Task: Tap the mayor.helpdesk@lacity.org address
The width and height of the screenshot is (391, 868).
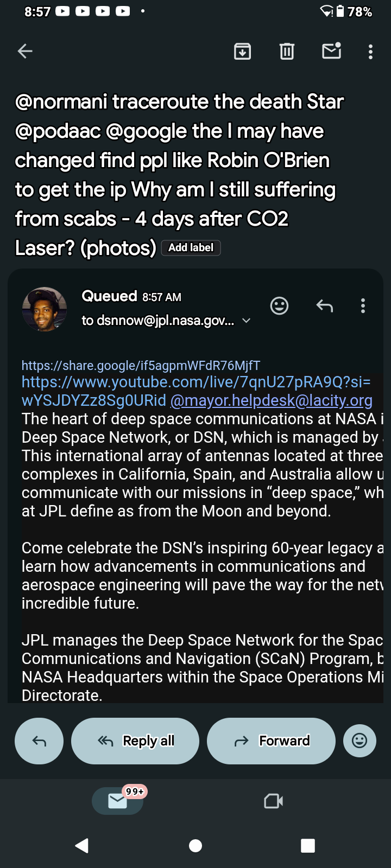Action: pyautogui.click(x=272, y=400)
